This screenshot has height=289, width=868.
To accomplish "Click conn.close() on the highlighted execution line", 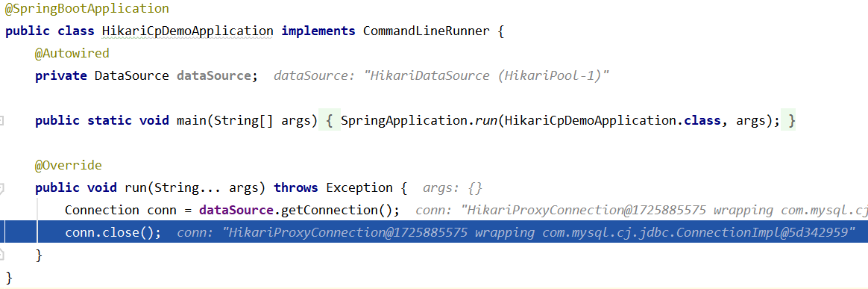I will point(113,232).
